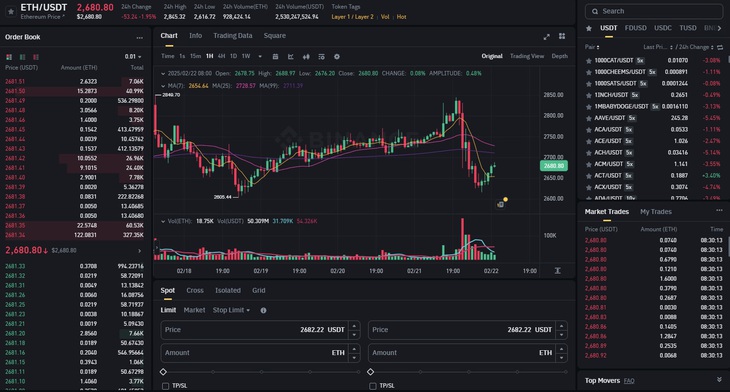Set chart interval to 15m
730x392 pixels.
pos(196,56)
